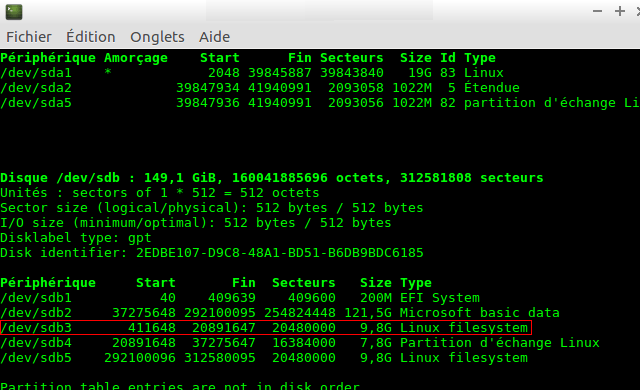Open the Édition menu
The width and height of the screenshot is (640, 390).
(91, 37)
